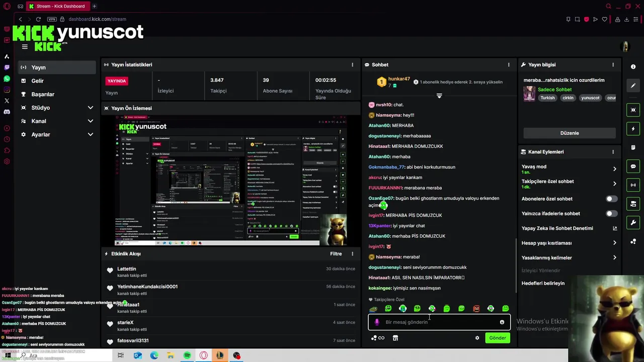
Task: Open Discord in the Opera sidebar
Action: click(x=7, y=112)
